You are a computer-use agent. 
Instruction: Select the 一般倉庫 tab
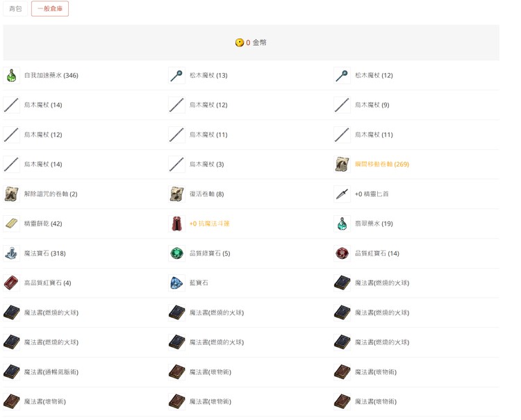point(50,9)
